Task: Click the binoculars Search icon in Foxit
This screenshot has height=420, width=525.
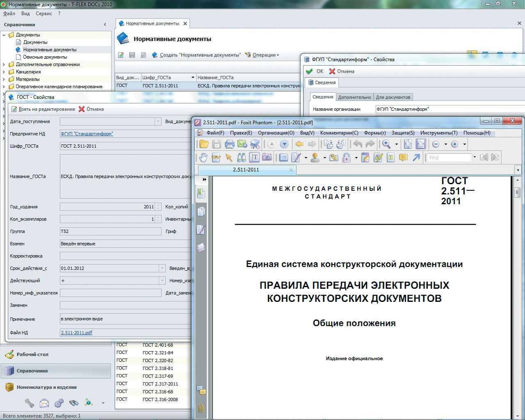Action: 242,157
